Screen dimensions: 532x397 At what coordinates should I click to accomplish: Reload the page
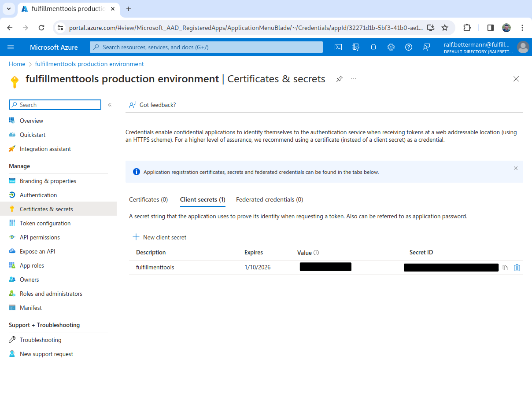41,27
